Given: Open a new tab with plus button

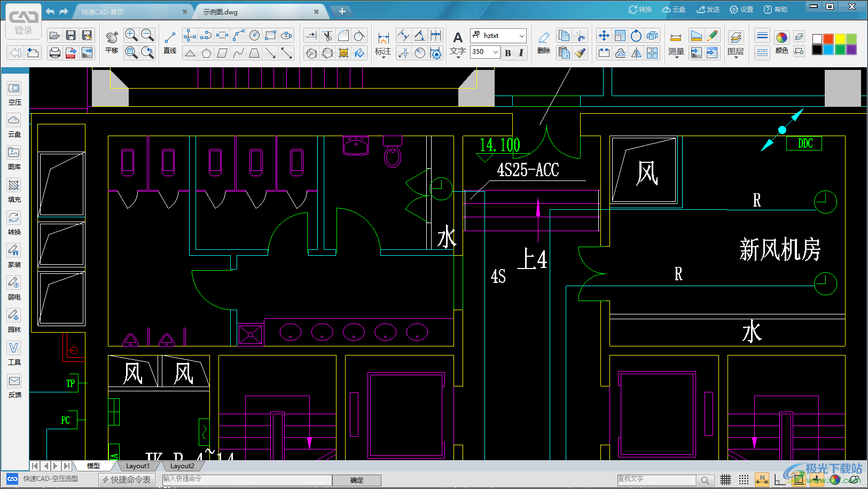Looking at the screenshot, I should coord(342,11).
